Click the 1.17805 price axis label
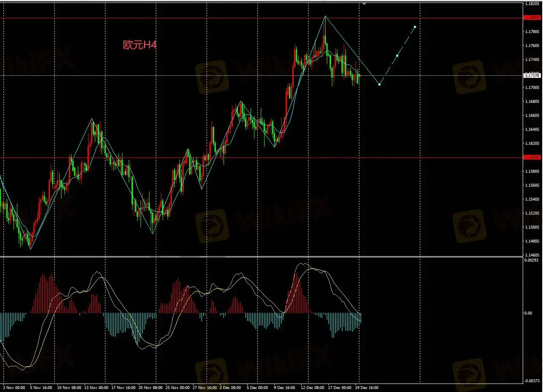The height and width of the screenshot is (392, 543). pos(532,32)
